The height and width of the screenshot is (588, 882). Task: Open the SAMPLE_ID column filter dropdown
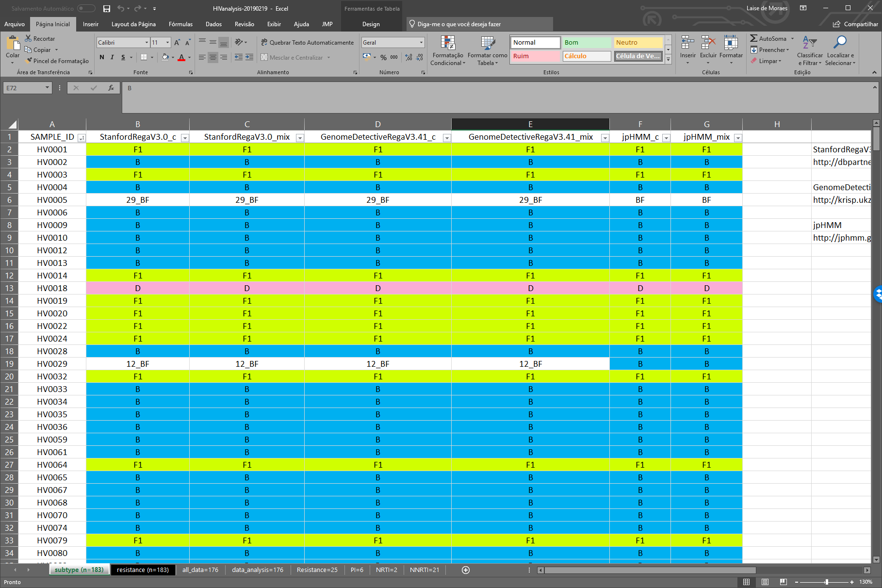82,138
